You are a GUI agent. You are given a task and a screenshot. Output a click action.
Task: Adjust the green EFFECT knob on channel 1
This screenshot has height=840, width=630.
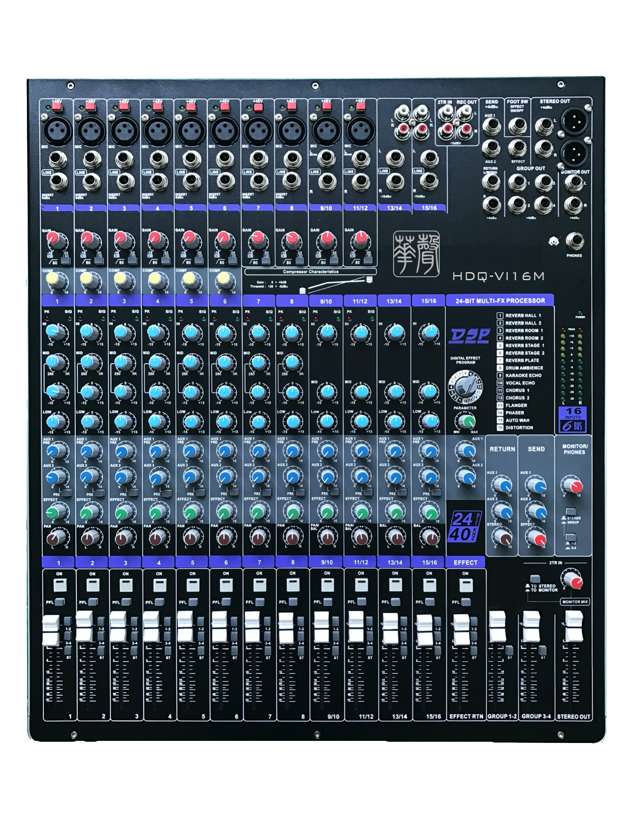(56, 512)
